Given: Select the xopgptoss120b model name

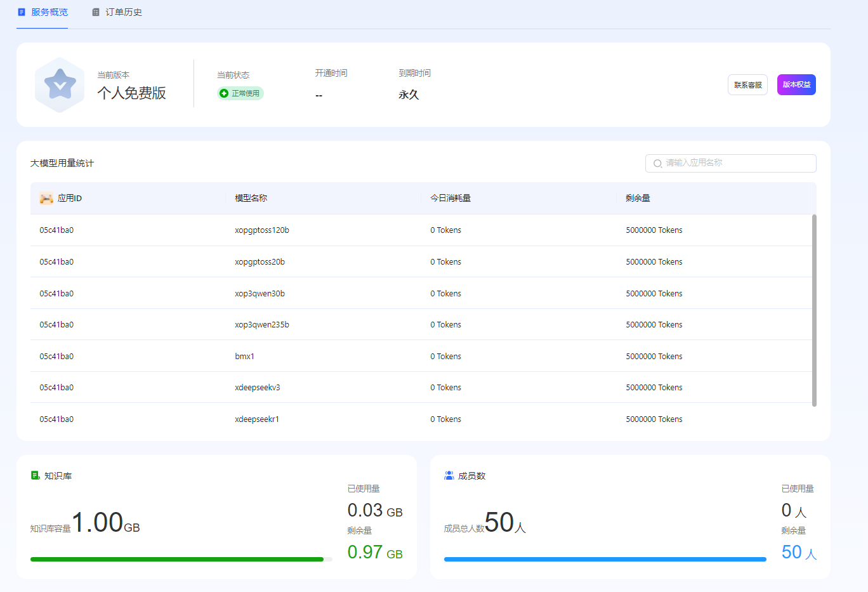Looking at the screenshot, I should [262, 230].
